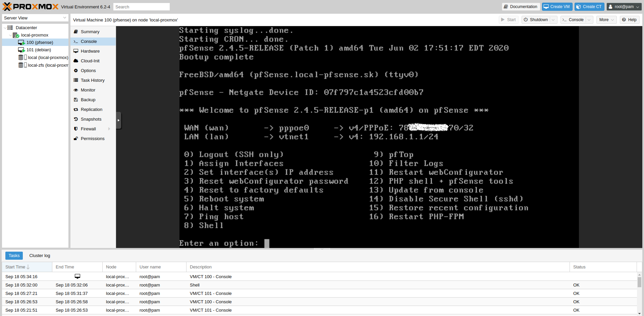Screen dimensions: 644x316
Task: Click the Create CT button
Action: [x=589, y=7]
